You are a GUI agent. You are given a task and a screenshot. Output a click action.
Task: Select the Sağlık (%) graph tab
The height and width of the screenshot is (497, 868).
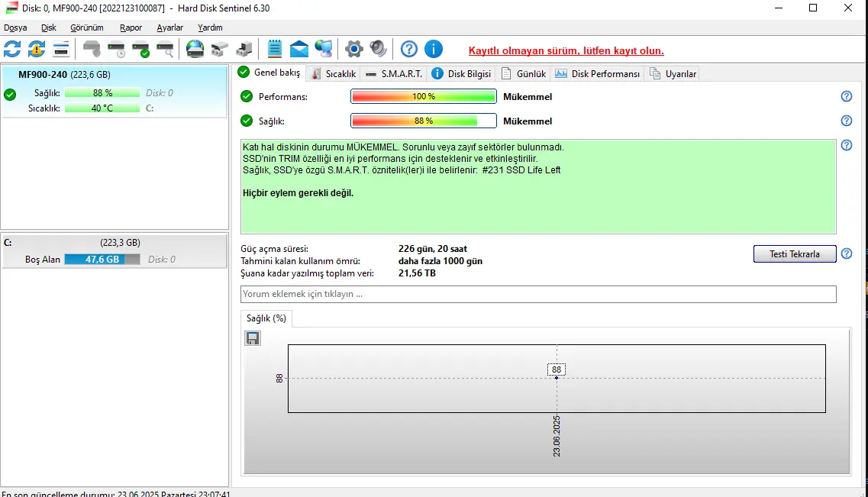pos(266,318)
